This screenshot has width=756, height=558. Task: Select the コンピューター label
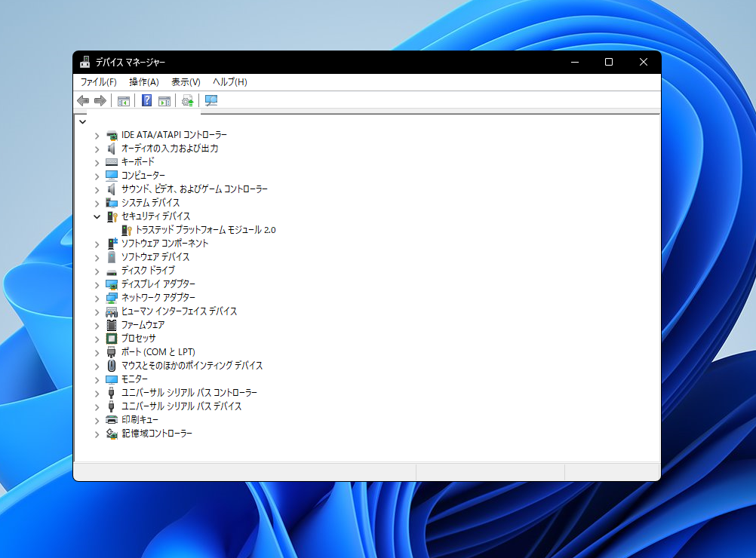(x=143, y=176)
